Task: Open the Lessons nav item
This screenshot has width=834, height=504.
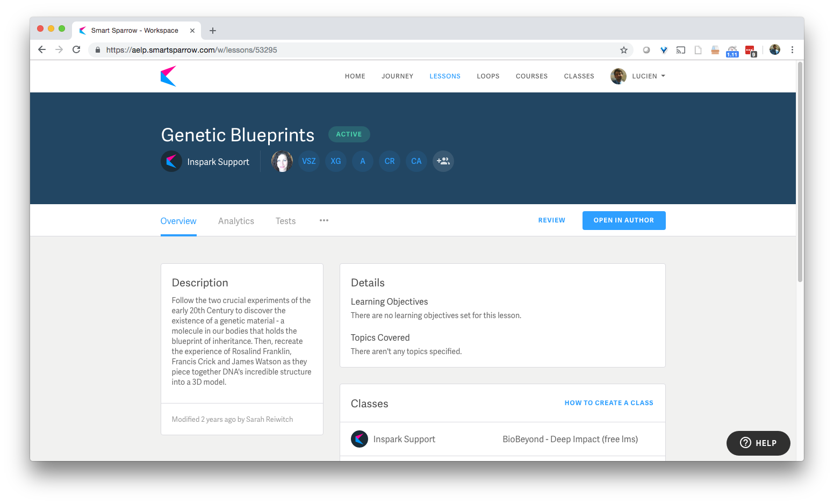Action: (x=445, y=76)
